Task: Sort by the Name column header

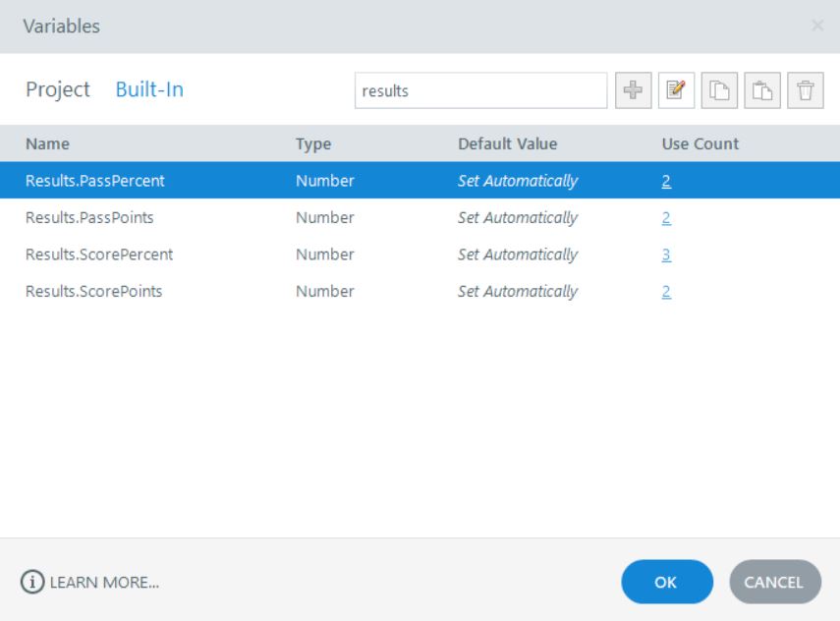Action: tap(47, 143)
